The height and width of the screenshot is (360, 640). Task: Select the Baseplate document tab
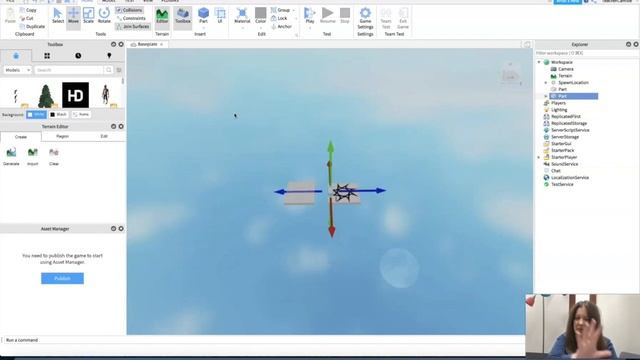[x=147, y=44]
